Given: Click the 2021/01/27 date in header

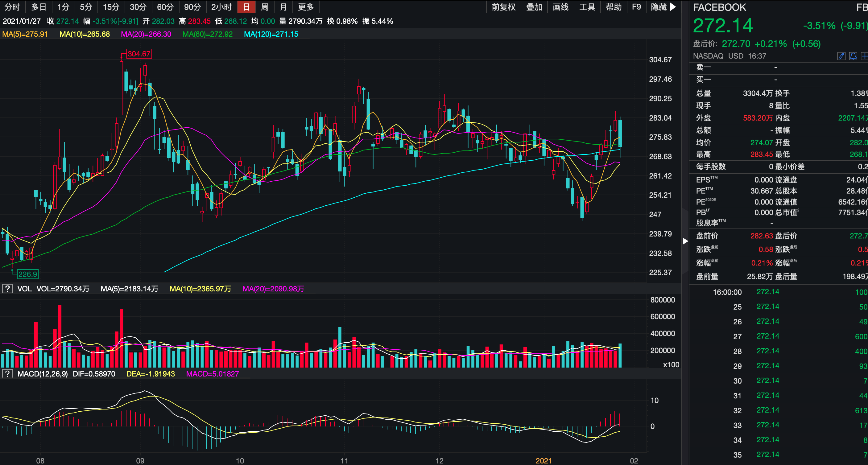Looking at the screenshot, I should point(22,21).
